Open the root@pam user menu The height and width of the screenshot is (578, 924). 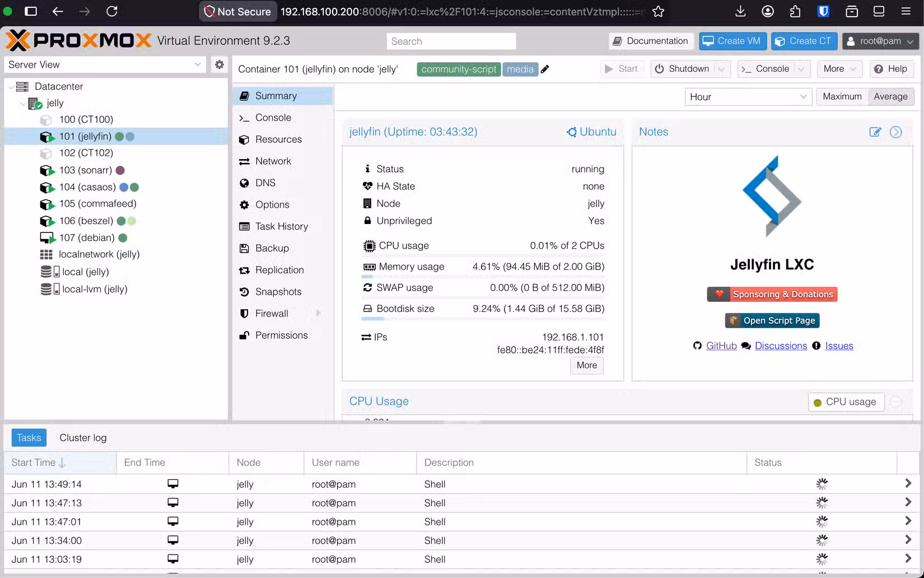point(880,41)
